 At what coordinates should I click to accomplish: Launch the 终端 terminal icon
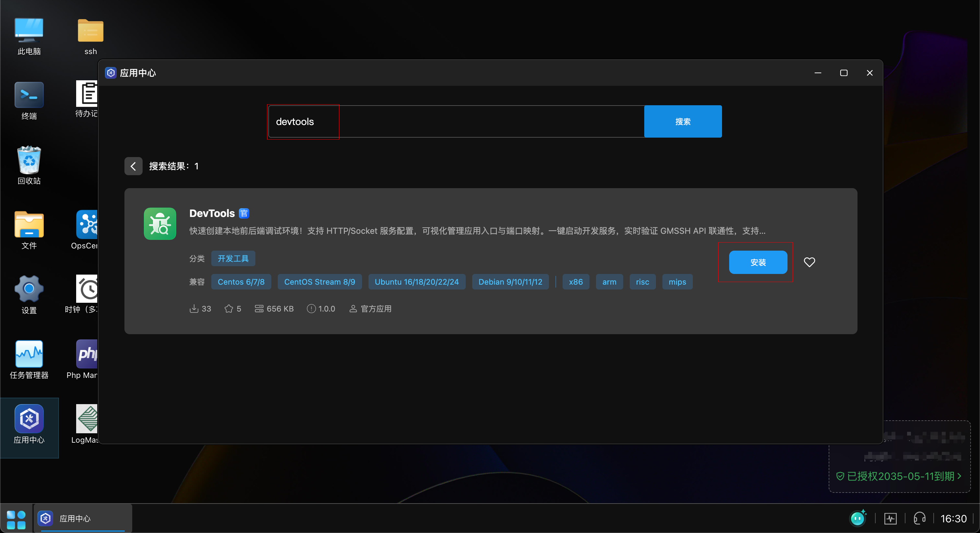29,101
